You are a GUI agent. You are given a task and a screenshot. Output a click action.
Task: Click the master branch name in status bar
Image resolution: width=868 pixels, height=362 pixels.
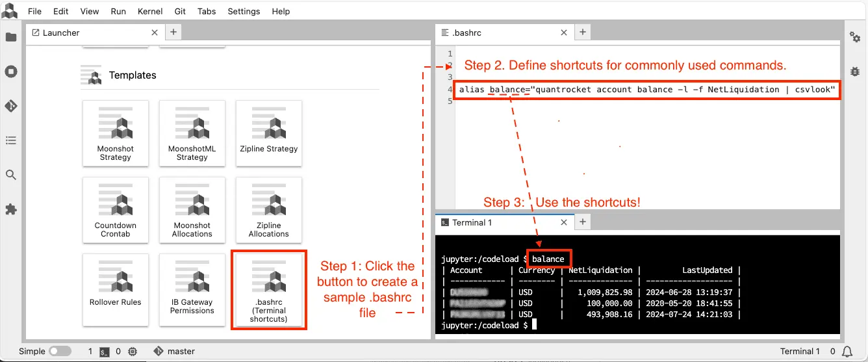181,352
